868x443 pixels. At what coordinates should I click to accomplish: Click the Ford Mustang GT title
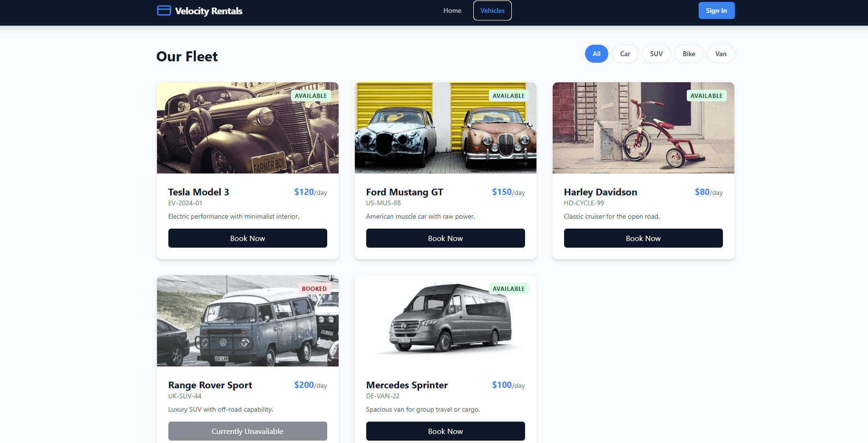(x=405, y=192)
